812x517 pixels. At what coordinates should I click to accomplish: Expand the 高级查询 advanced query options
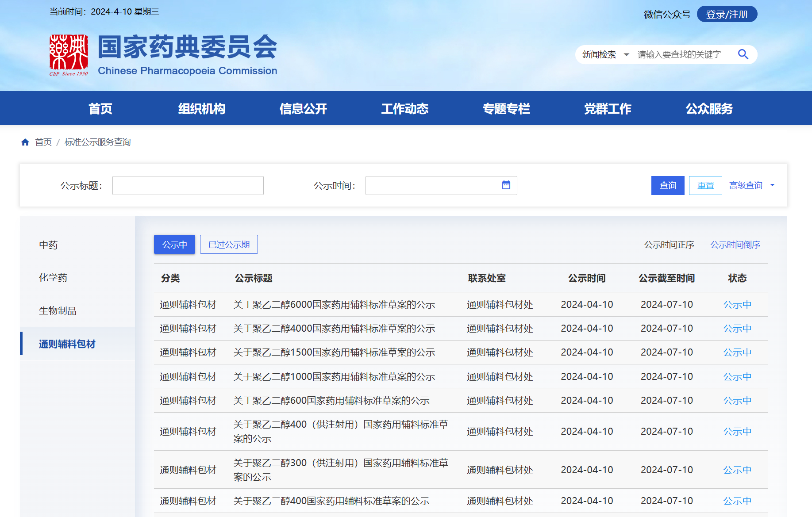click(751, 185)
